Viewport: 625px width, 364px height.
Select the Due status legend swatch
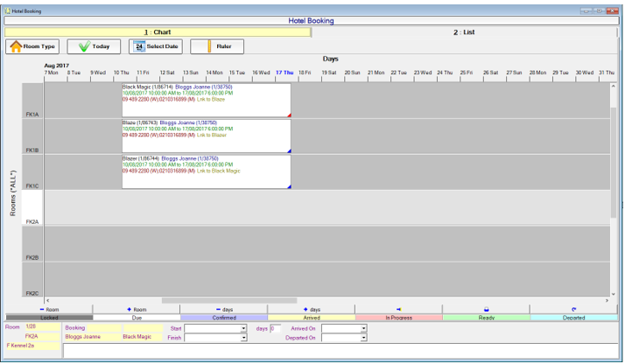point(137,318)
